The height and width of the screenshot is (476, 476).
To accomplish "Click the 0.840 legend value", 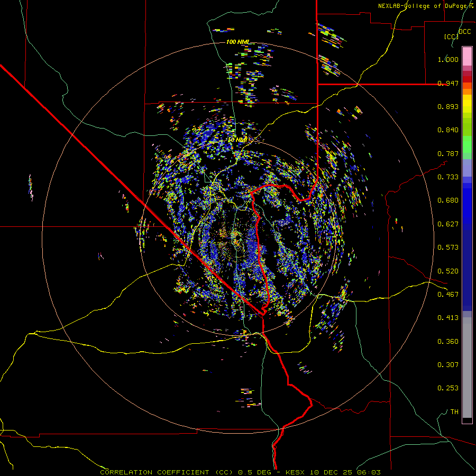I will [x=448, y=130].
